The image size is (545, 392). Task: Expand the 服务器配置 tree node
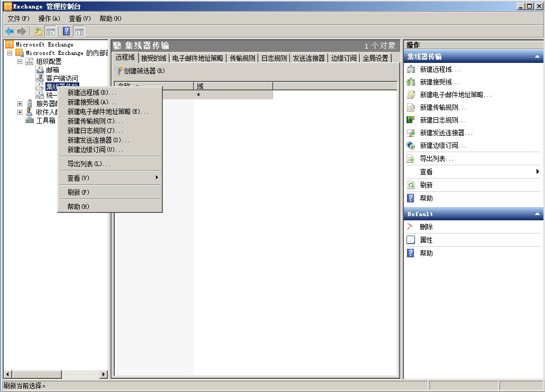[20, 104]
